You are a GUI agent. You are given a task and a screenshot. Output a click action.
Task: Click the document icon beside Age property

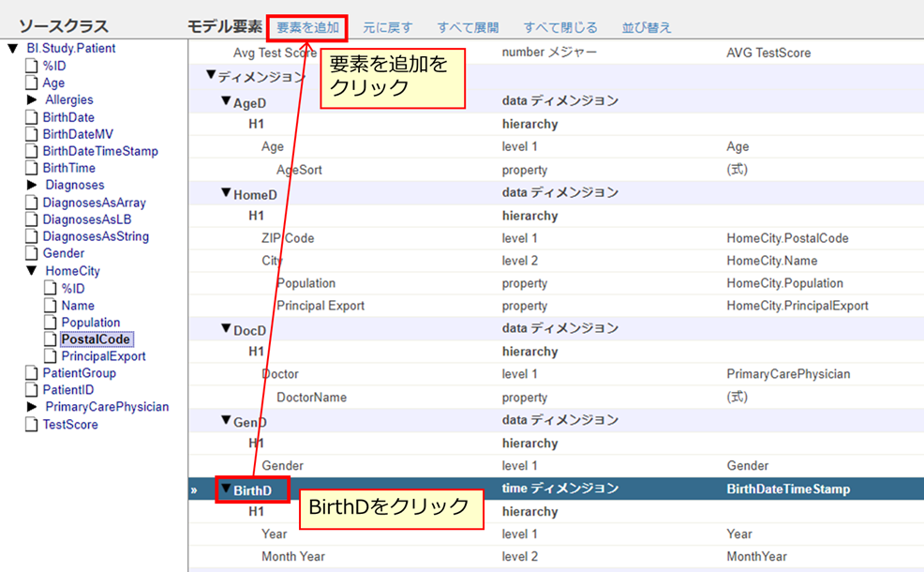click(31, 83)
